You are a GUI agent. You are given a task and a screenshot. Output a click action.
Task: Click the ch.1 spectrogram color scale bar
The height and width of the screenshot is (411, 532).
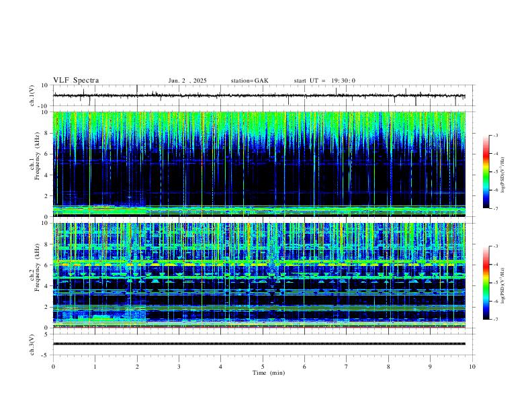(x=486, y=172)
